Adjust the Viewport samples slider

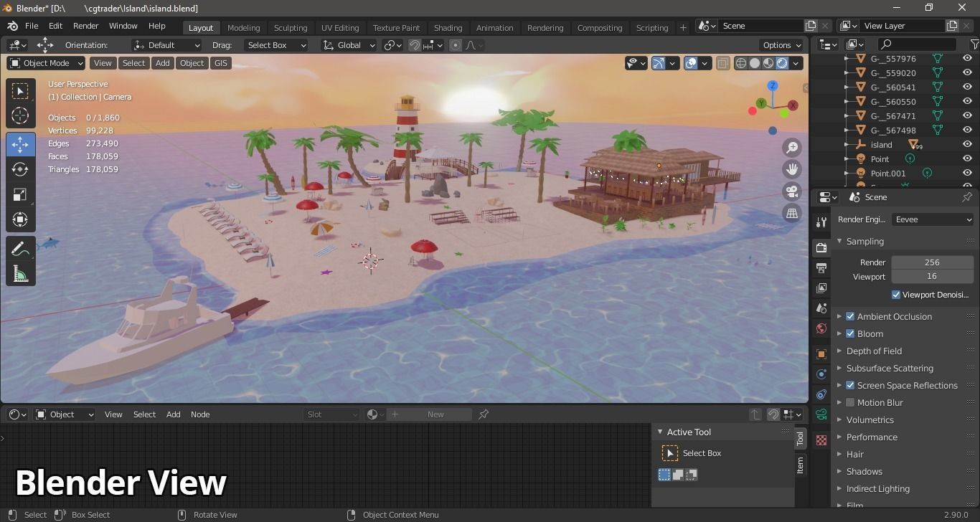(x=931, y=276)
